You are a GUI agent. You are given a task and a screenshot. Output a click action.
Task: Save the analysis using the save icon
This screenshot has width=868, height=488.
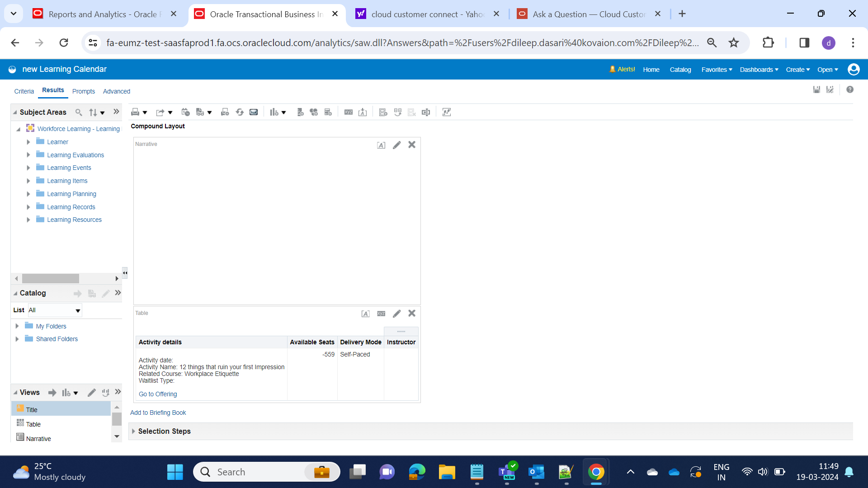pos(816,90)
